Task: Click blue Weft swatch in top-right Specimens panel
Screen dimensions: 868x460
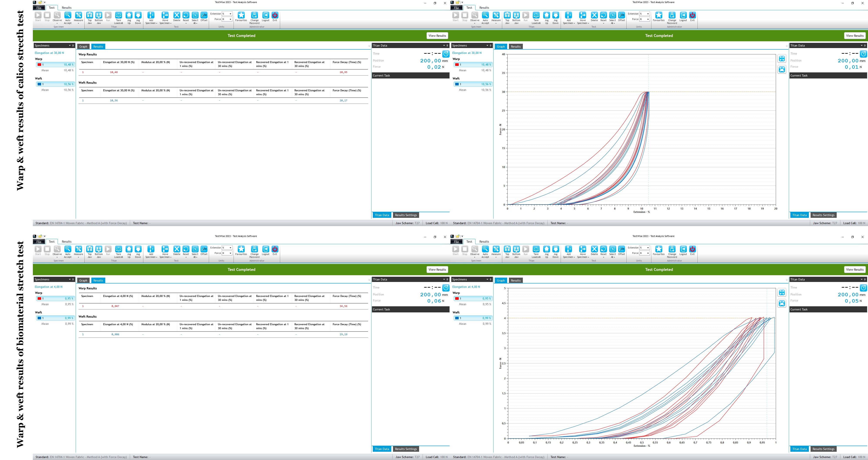Action: pos(457,84)
